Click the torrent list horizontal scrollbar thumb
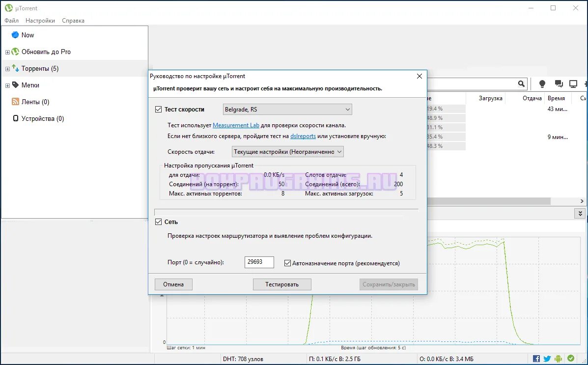Viewport: 588px width, 365px height. pos(489,201)
